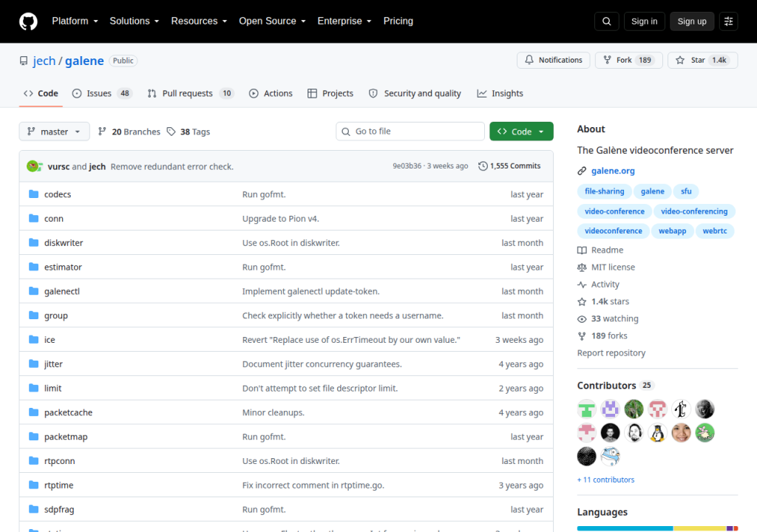Click the folder icon for packetcache
Image resolution: width=757 pixels, height=532 pixels.
coord(33,412)
